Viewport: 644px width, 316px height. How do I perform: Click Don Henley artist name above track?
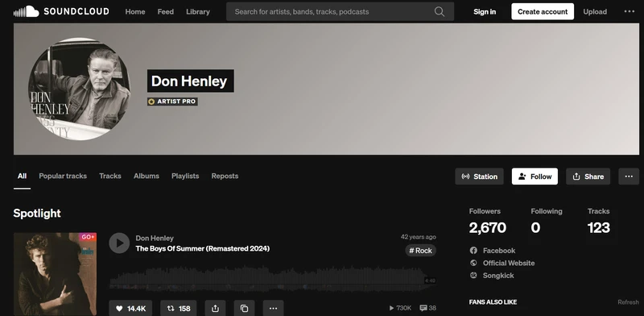pyautogui.click(x=155, y=239)
